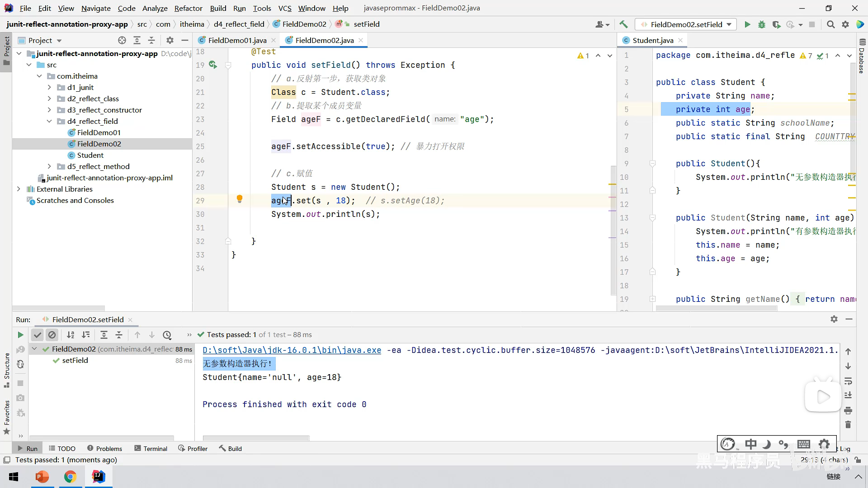Click the yellow intention bulb on line 29
868x488 pixels.
240,199
